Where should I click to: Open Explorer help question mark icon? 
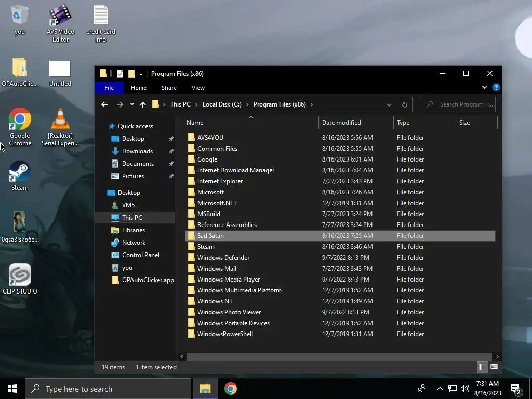tap(496, 87)
